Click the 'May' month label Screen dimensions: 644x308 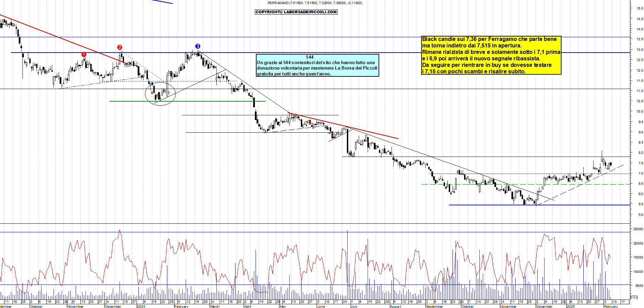(x=282, y=306)
